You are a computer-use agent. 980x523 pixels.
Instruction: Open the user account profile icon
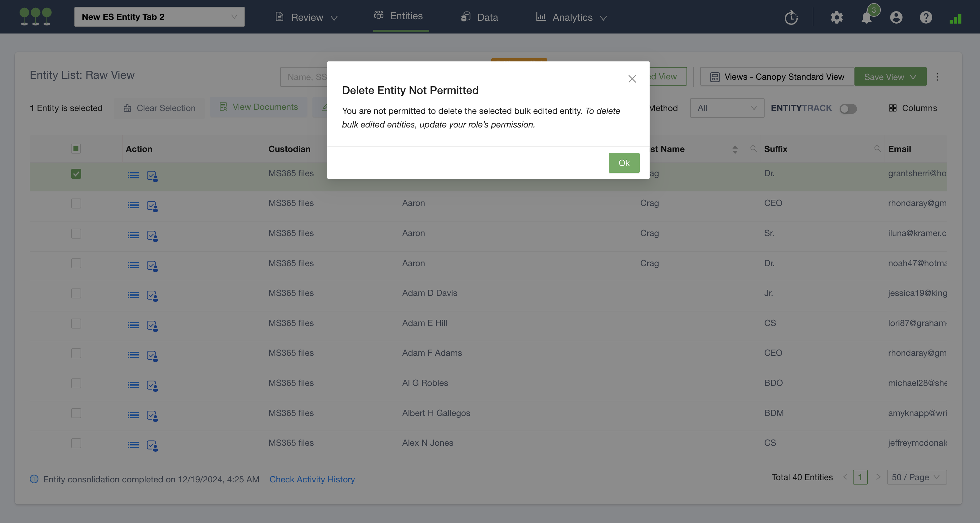click(x=896, y=17)
